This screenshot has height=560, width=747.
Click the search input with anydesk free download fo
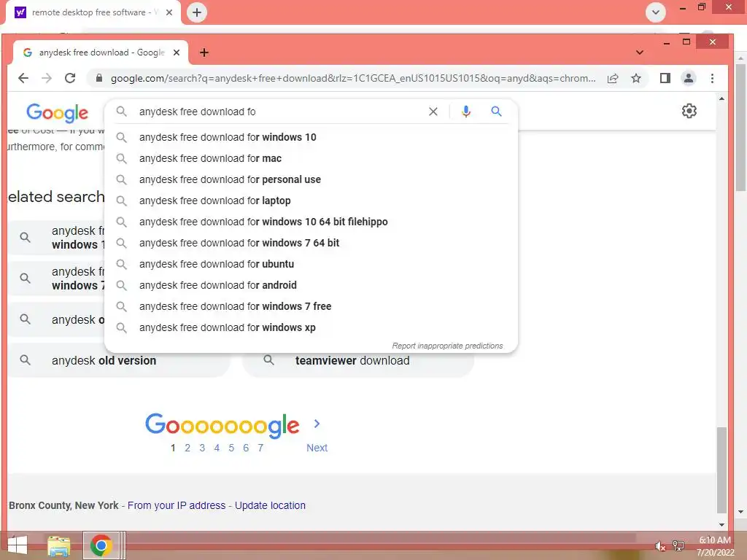279,112
